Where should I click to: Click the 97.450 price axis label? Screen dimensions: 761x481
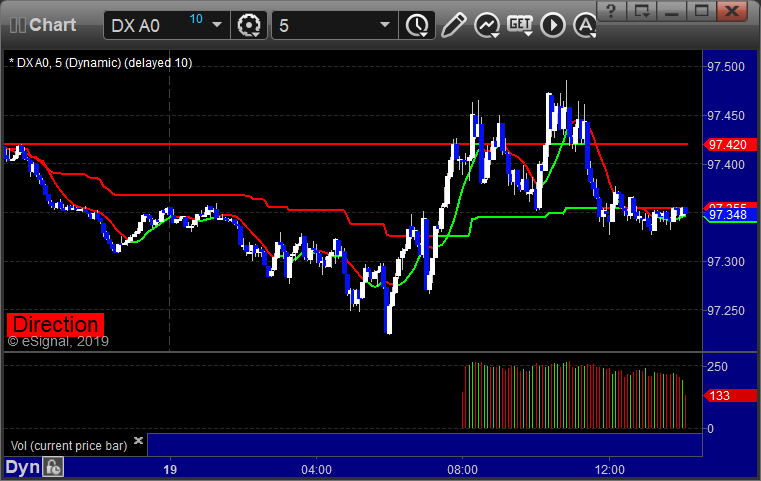[726, 116]
